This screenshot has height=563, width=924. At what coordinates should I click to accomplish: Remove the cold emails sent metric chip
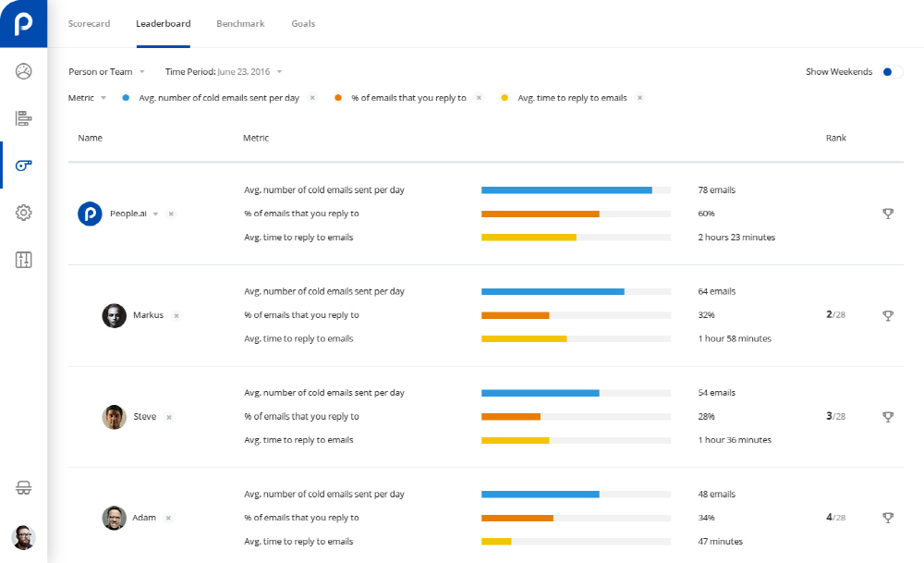click(x=312, y=98)
